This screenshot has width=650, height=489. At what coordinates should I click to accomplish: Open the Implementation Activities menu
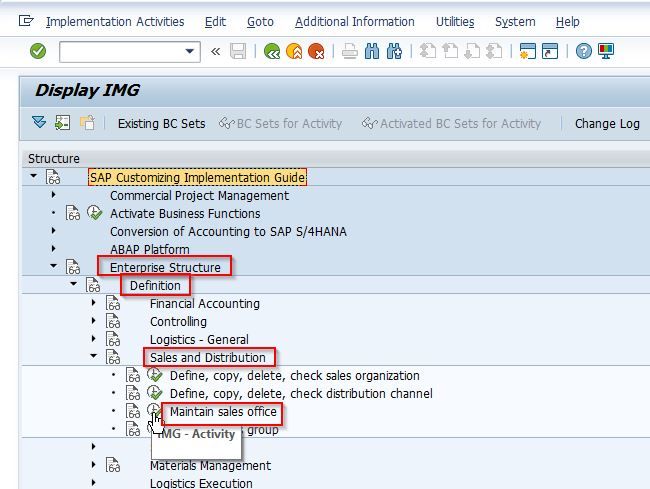pyautogui.click(x=115, y=22)
